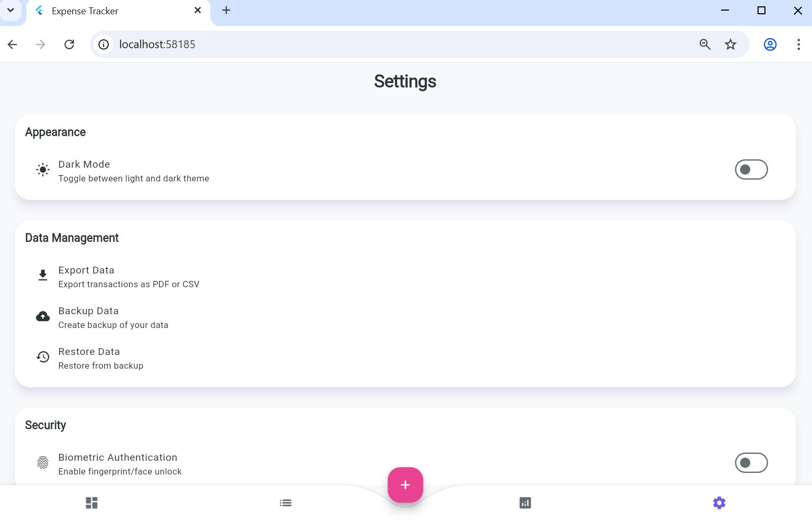812x520 pixels.
Task: Click the magnifier zoom icon in address bar
Action: point(705,44)
